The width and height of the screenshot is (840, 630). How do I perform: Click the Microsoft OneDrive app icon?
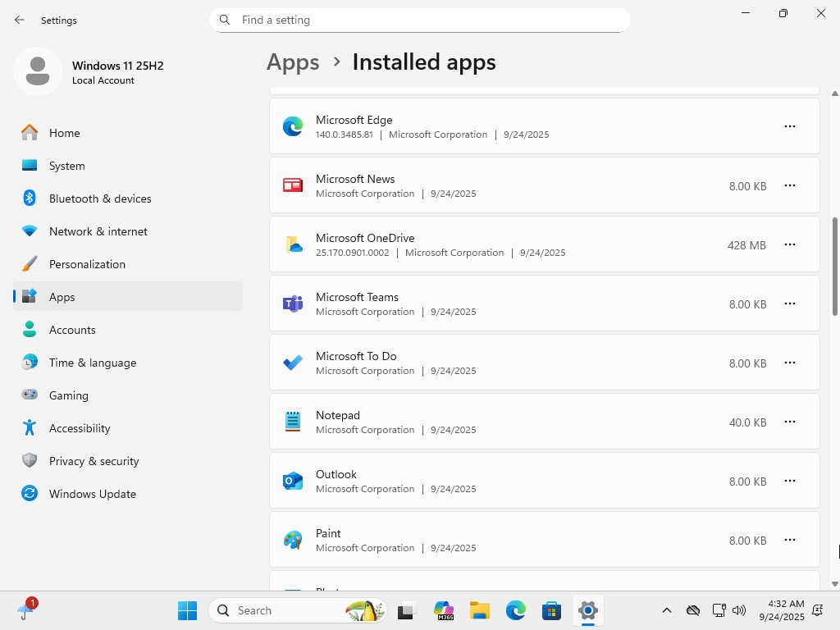coord(293,244)
